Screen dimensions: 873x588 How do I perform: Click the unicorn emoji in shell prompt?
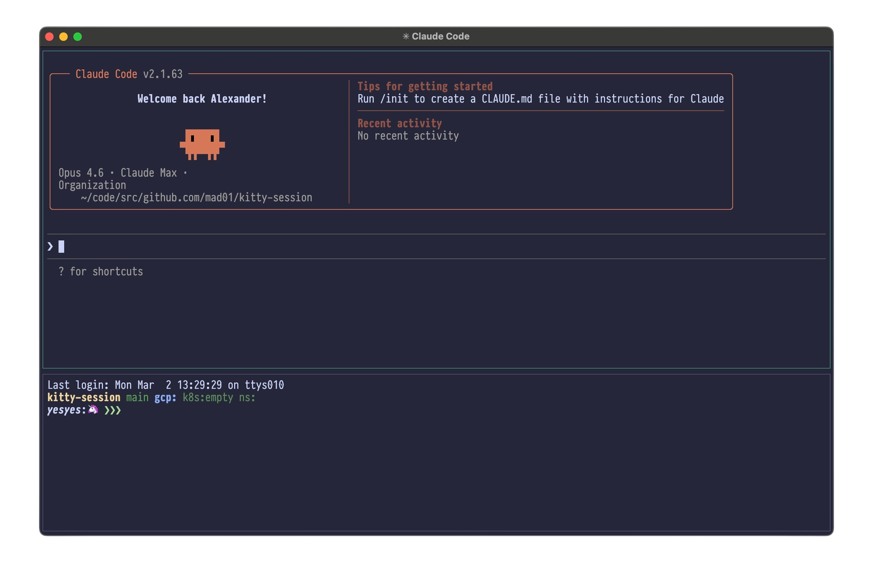point(93,410)
